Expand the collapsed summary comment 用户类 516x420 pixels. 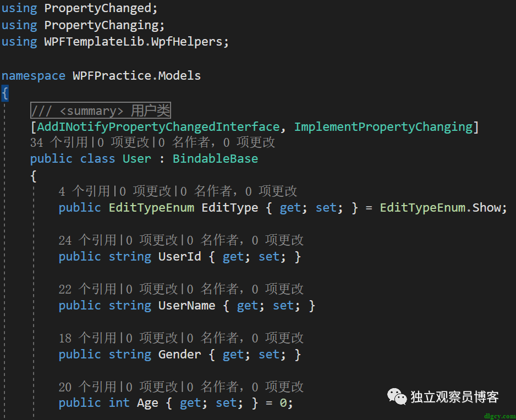[x=101, y=110]
